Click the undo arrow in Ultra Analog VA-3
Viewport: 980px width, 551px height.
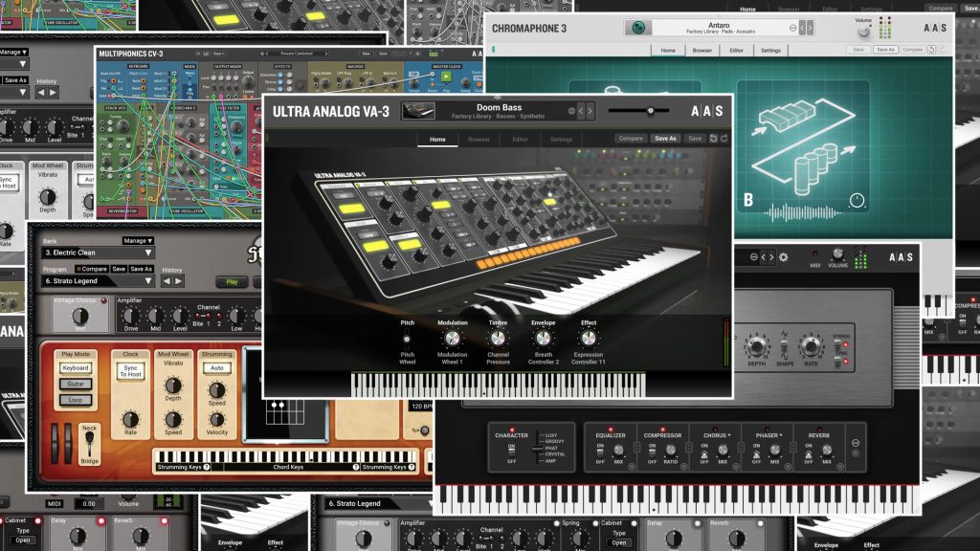pyautogui.click(x=713, y=138)
